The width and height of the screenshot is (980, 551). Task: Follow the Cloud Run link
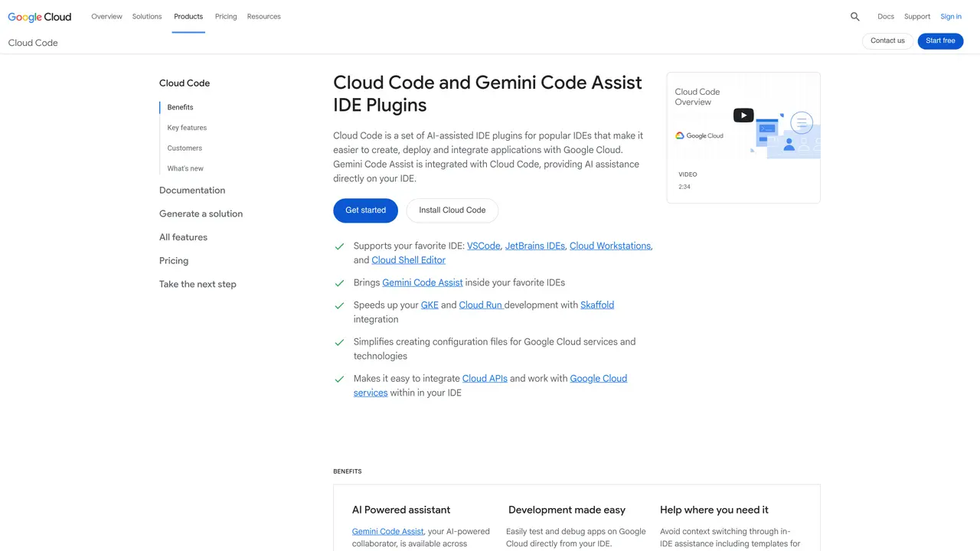pos(480,305)
